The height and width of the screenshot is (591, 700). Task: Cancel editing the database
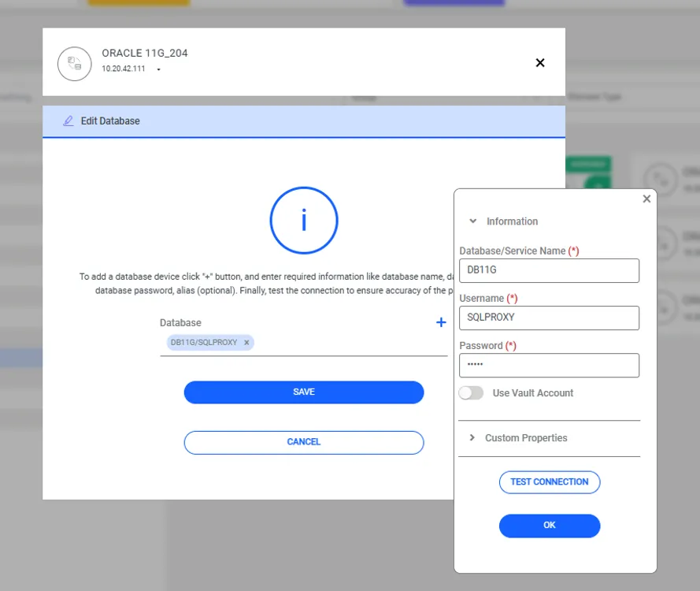(x=304, y=442)
